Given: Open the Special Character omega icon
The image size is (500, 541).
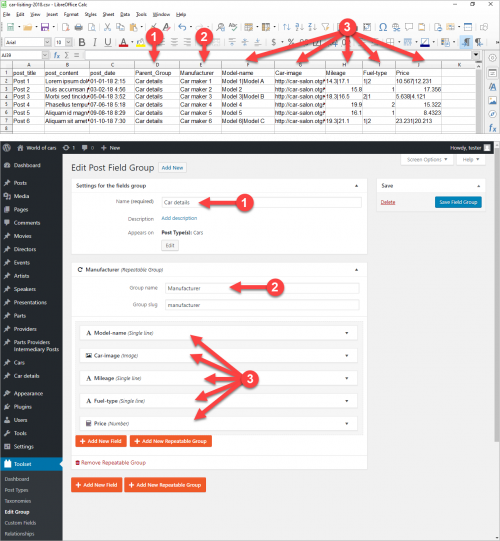Looking at the screenshot, I should 383,27.
